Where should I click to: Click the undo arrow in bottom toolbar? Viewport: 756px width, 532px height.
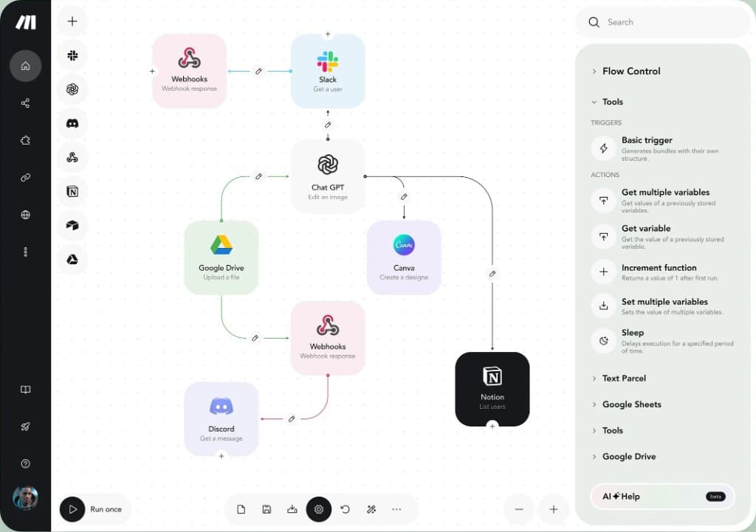pos(346,509)
